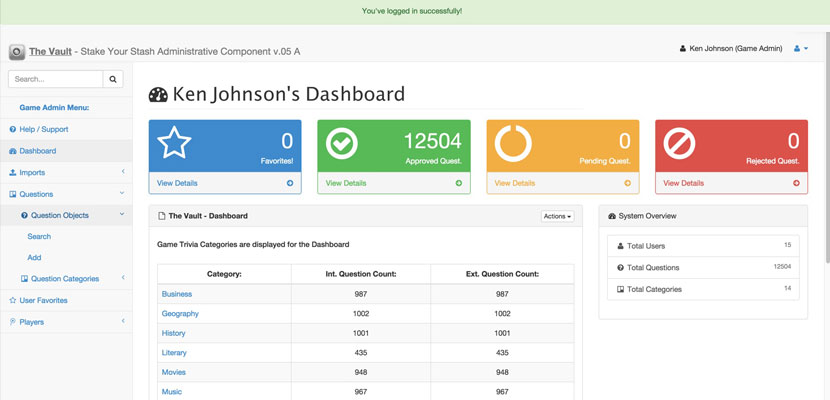This screenshot has width=830, height=400.
Task: Open the History category link
Action: 174,333
